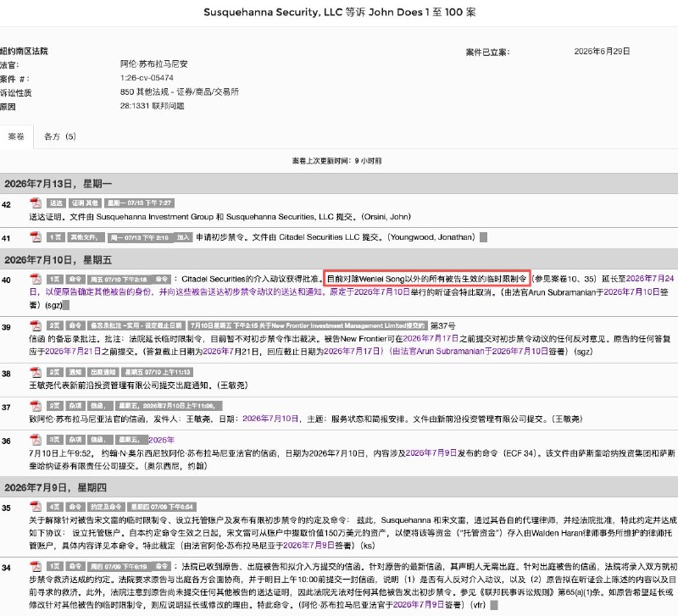Click the date header 2026年7月13日, 星期一

58,184
